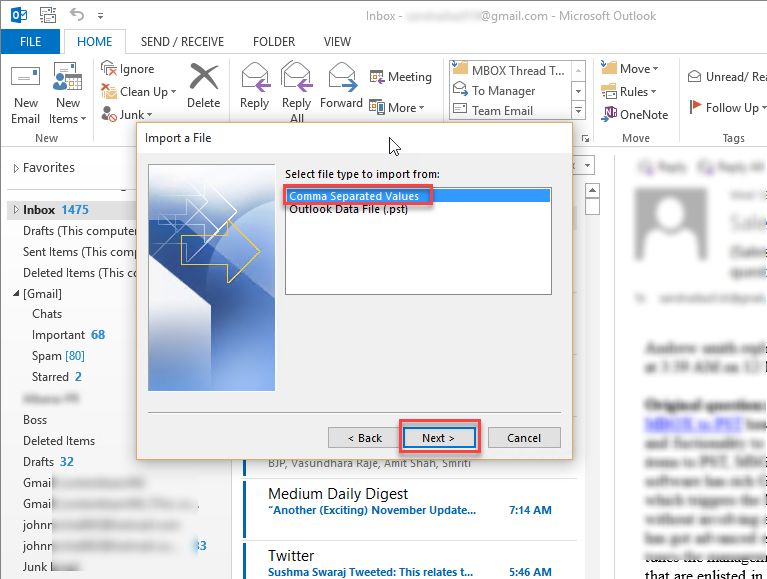Click the Ignore conversation icon
This screenshot has height=579, width=767.
(x=109, y=68)
